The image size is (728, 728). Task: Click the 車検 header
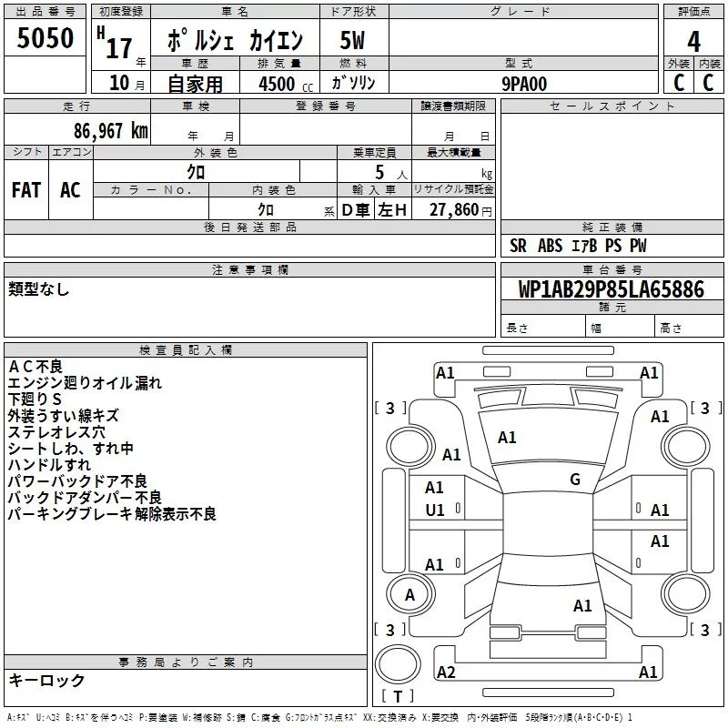[x=196, y=106]
